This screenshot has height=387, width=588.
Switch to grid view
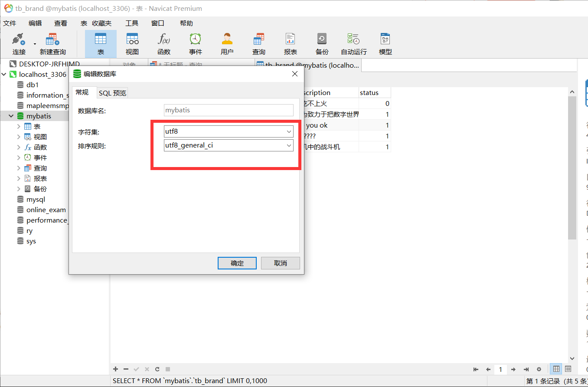556,369
